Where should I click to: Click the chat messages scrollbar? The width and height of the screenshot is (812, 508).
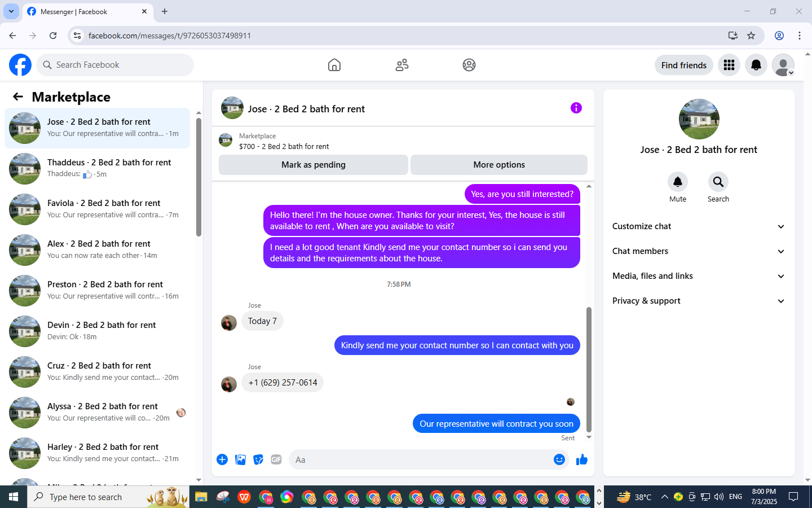pyautogui.click(x=589, y=370)
